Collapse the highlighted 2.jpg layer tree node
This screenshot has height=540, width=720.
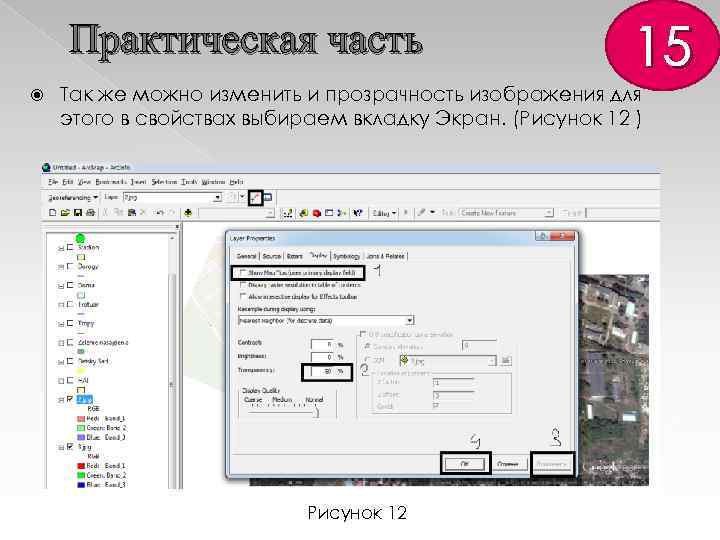point(61,400)
